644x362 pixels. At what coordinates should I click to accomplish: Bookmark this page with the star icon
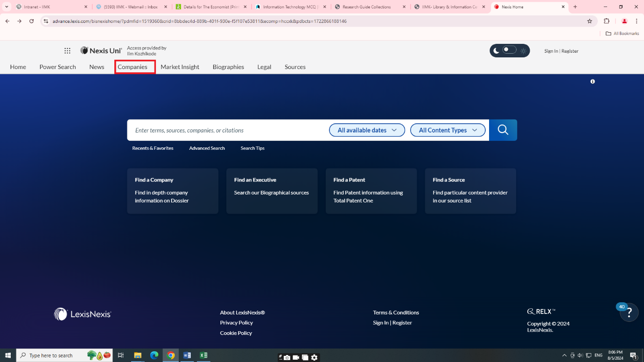pos(589,21)
